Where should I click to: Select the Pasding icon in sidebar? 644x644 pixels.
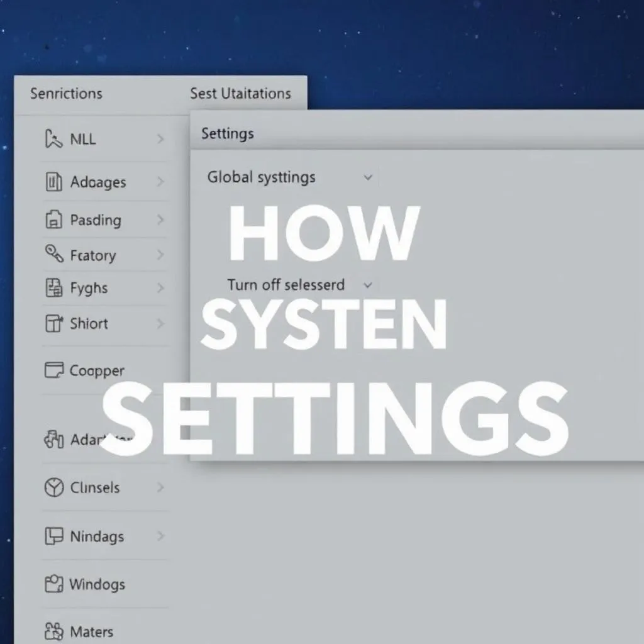pos(54,220)
